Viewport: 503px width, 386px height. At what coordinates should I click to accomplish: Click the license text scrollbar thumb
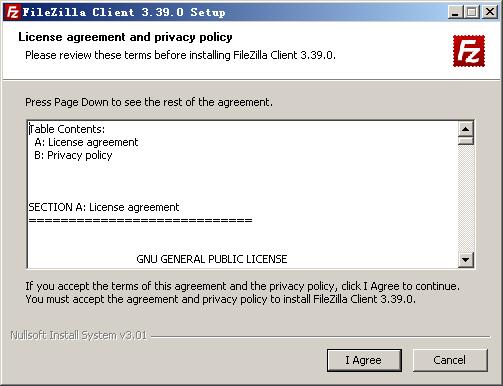[x=466, y=140]
